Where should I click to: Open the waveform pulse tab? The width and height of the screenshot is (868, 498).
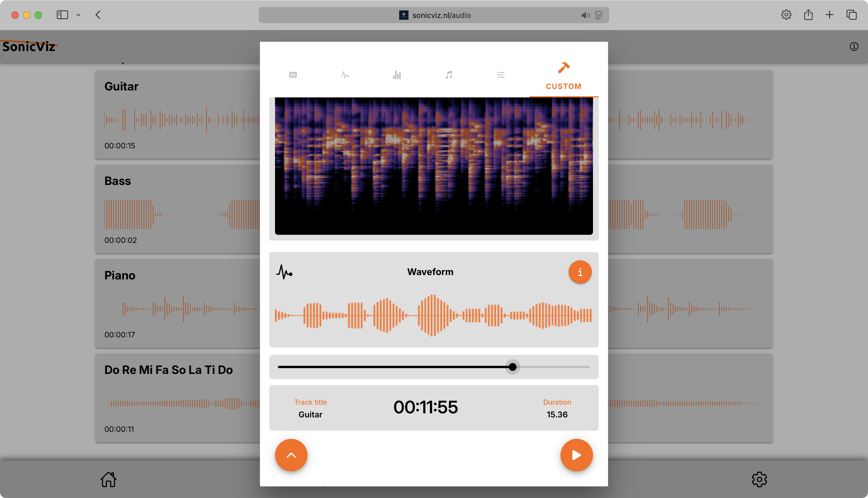click(x=345, y=74)
